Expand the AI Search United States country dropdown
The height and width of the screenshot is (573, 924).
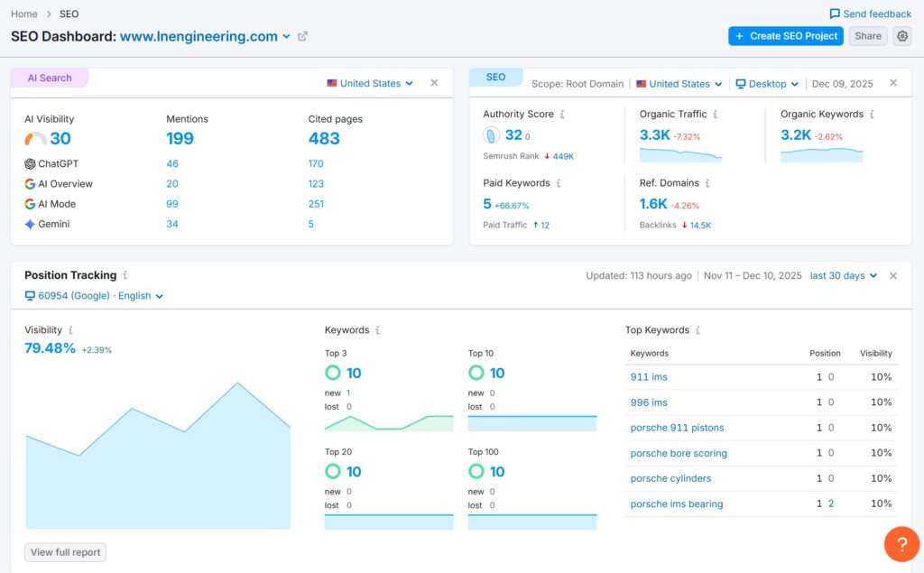tap(370, 83)
